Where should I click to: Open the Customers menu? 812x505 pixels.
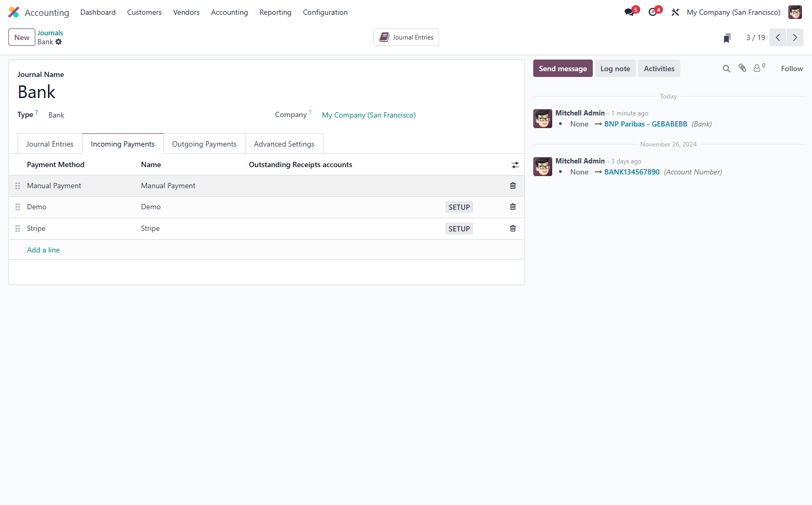tap(144, 12)
